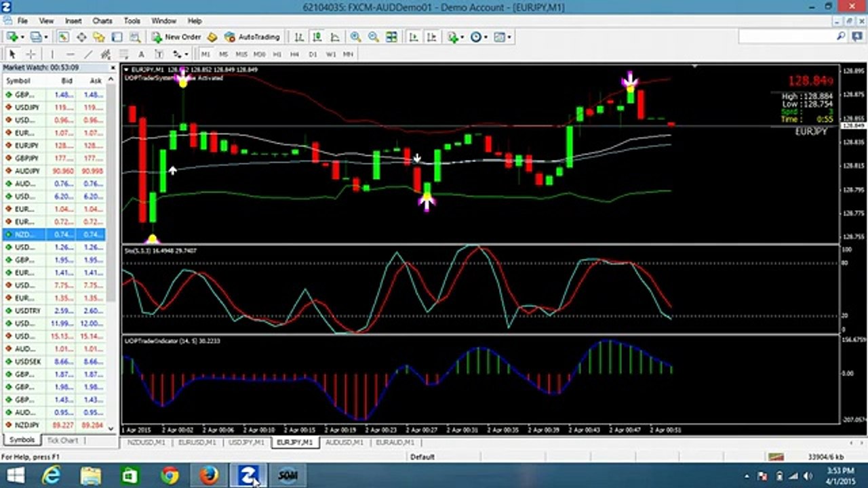Open the File menu

tap(23, 21)
